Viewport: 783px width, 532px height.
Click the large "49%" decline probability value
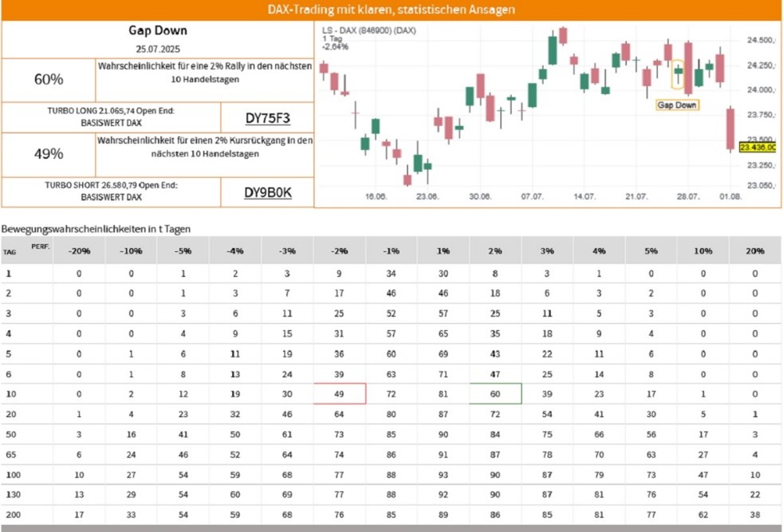pos(49,154)
